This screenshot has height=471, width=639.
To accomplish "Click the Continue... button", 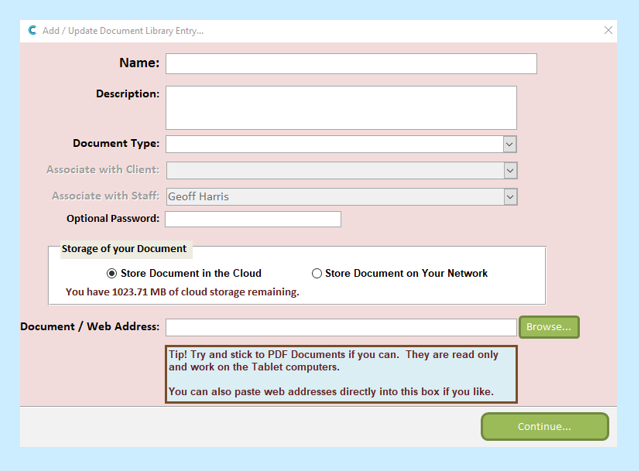I will tap(545, 427).
